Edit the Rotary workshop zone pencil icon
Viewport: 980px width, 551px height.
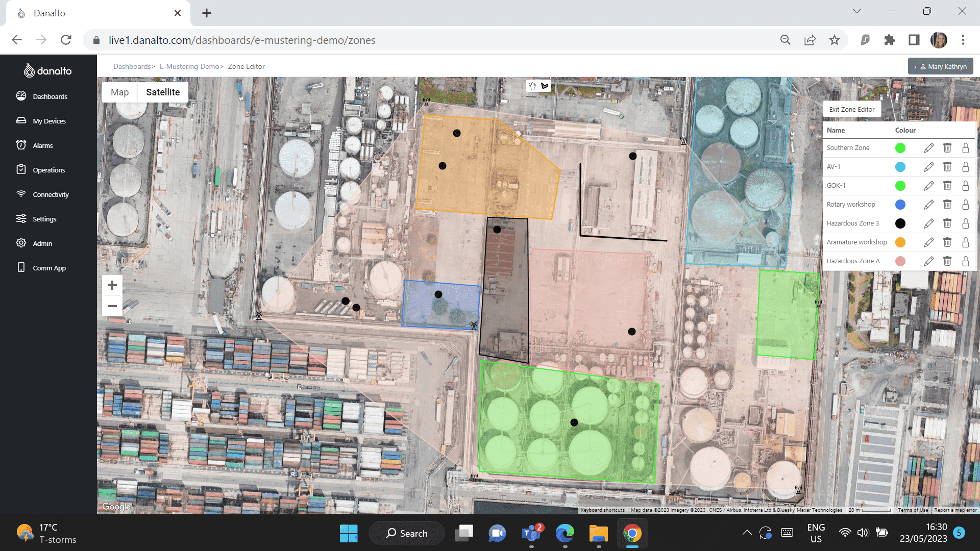point(928,205)
